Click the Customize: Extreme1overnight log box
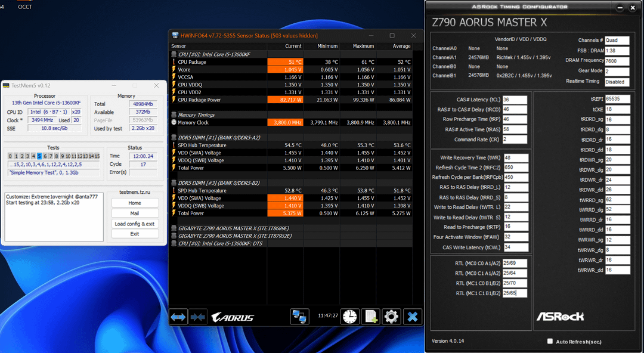 (54, 216)
